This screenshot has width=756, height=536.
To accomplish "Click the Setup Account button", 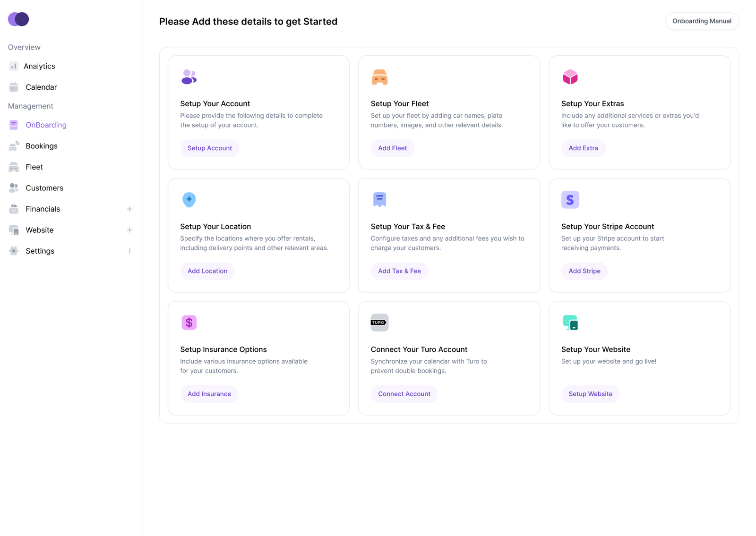I will pyautogui.click(x=210, y=148).
